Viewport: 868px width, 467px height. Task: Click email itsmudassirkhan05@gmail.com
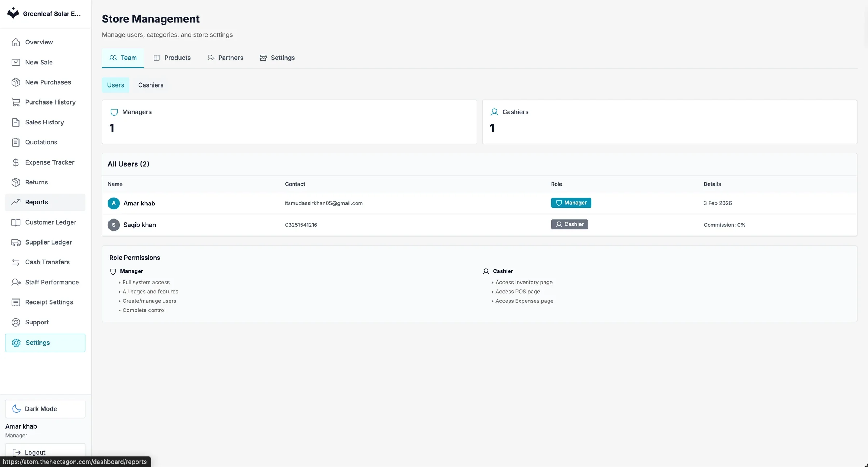(324, 203)
